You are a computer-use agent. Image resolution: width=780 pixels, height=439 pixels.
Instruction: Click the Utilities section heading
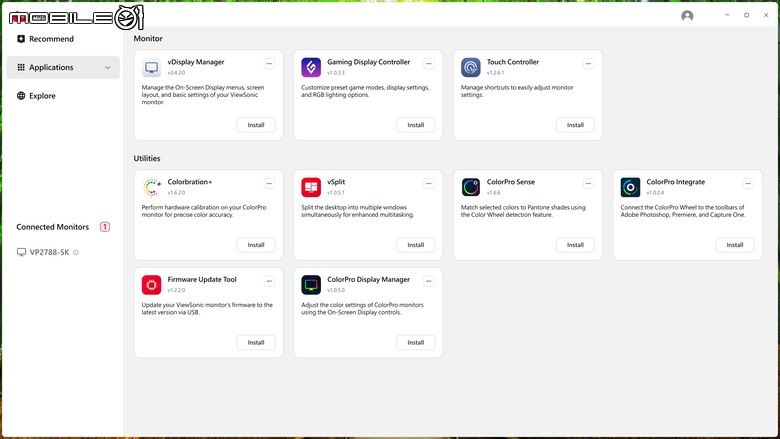[x=147, y=158]
